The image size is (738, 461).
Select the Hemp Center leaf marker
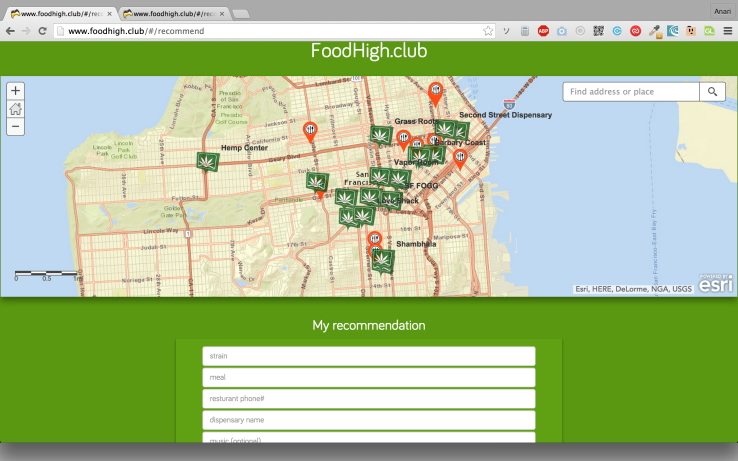pos(207,162)
